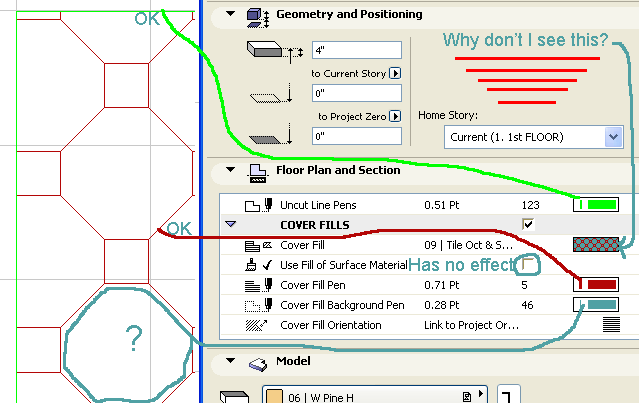Click the Cover Fill pattern preview swatch
Viewport: 639px width, 403px height.
pyautogui.click(x=596, y=244)
